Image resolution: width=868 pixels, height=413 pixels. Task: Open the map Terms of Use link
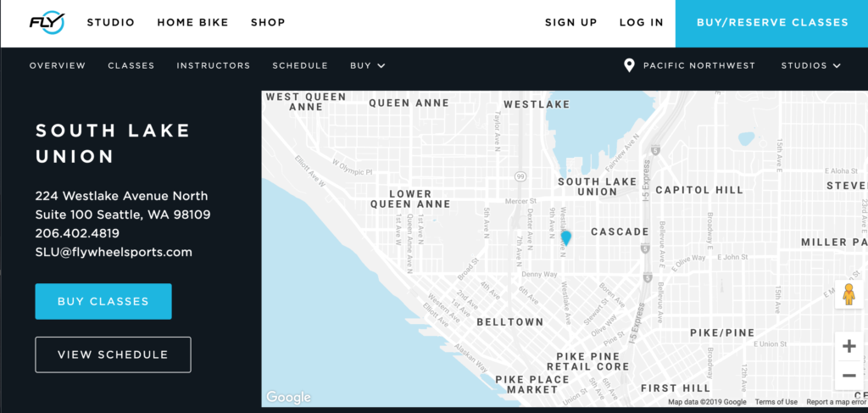pyautogui.click(x=776, y=402)
